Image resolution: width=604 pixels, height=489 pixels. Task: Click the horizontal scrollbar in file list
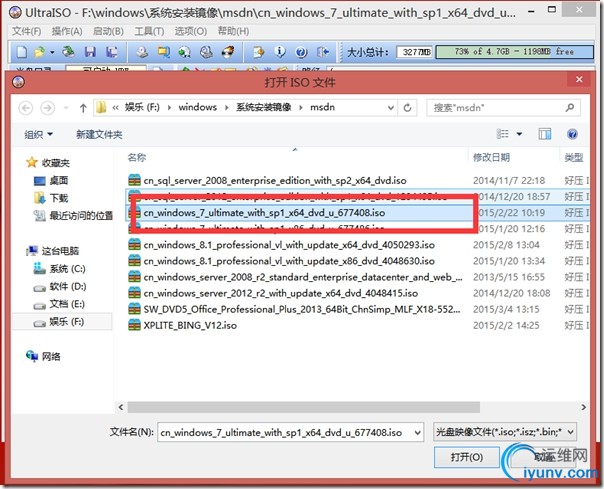(304, 407)
